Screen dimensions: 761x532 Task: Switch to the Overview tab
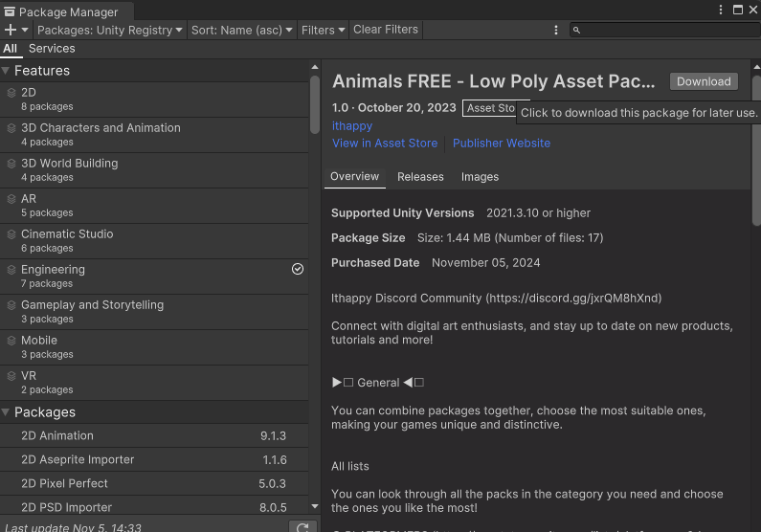click(355, 176)
